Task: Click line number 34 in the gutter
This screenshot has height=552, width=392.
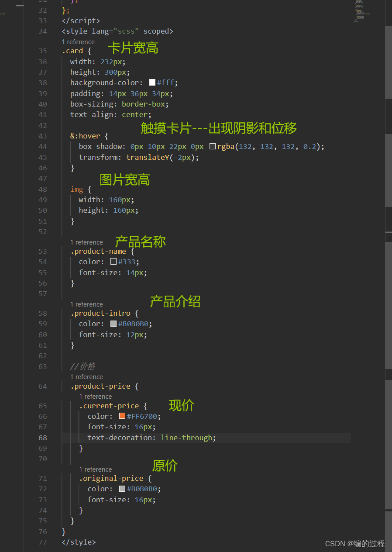Action: [43, 31]
